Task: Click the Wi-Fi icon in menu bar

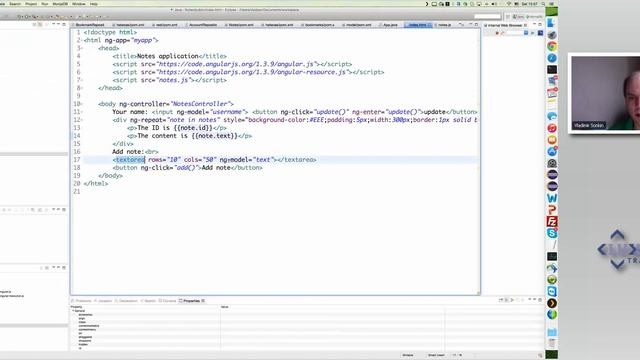Action: coord(509,4)
